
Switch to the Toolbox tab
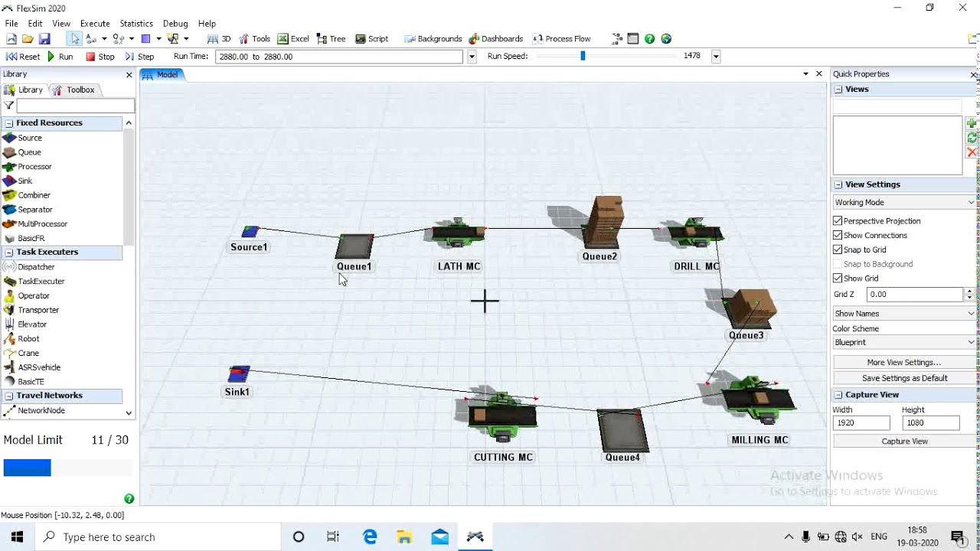pos(74,90)
